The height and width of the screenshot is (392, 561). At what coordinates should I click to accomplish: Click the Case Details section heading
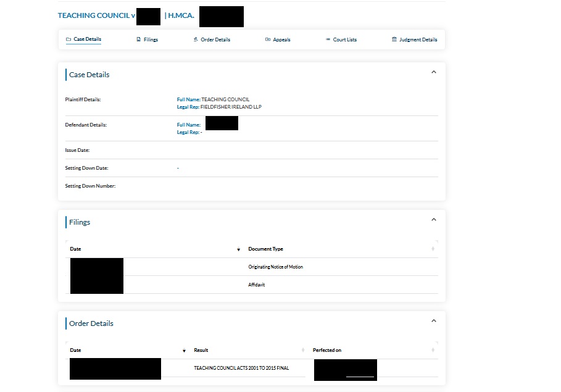click(x=89, y=75)
